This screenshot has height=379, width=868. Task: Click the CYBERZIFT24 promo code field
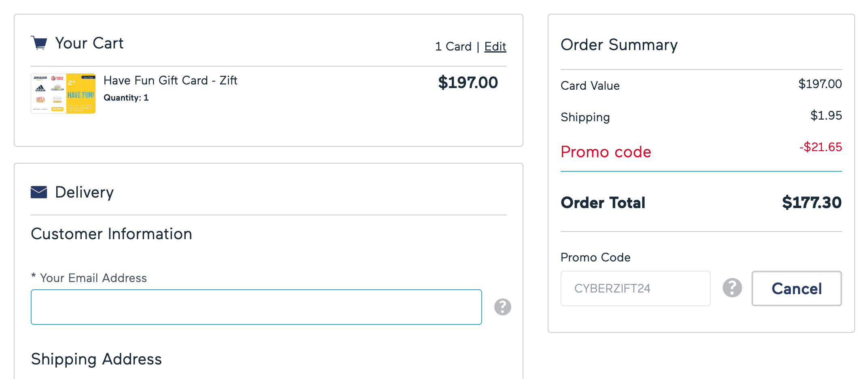[635, 288]
